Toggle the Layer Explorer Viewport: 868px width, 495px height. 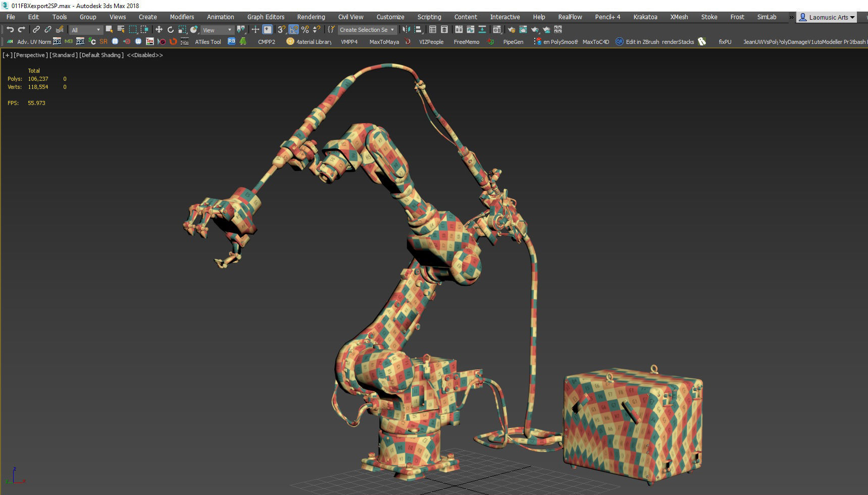tap(444, 30)
